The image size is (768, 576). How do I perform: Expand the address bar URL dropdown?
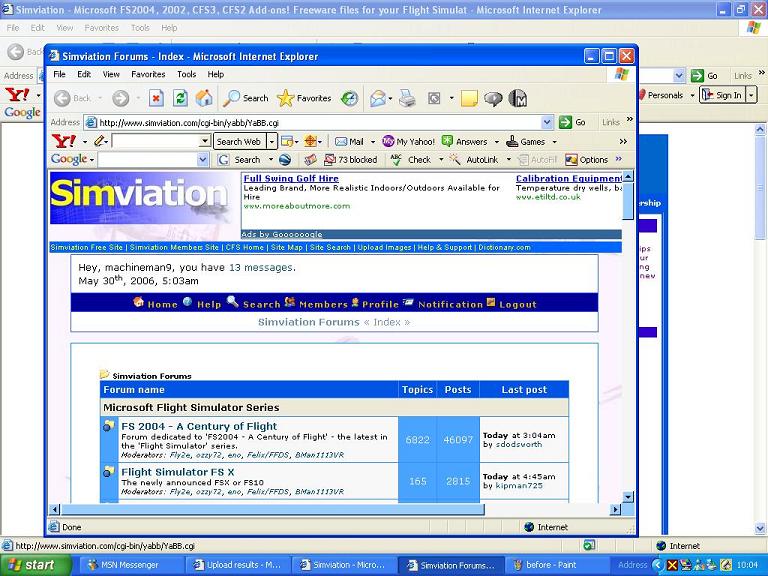click(x=547, y=122)
